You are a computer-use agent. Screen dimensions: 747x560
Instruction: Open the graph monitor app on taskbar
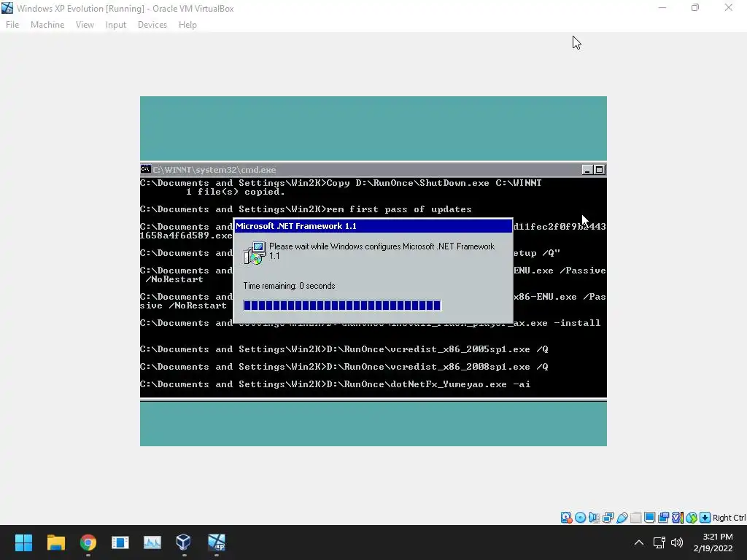(152, 542)
